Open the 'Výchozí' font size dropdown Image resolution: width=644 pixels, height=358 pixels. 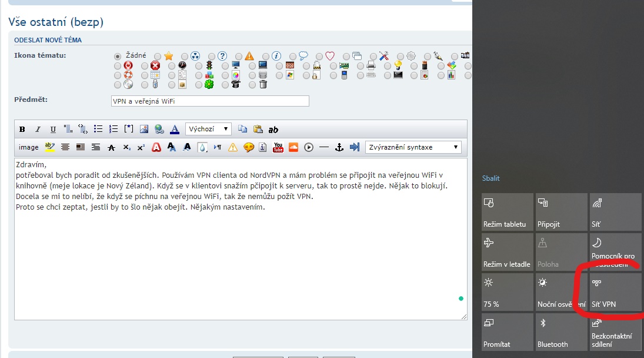[208, 129]
